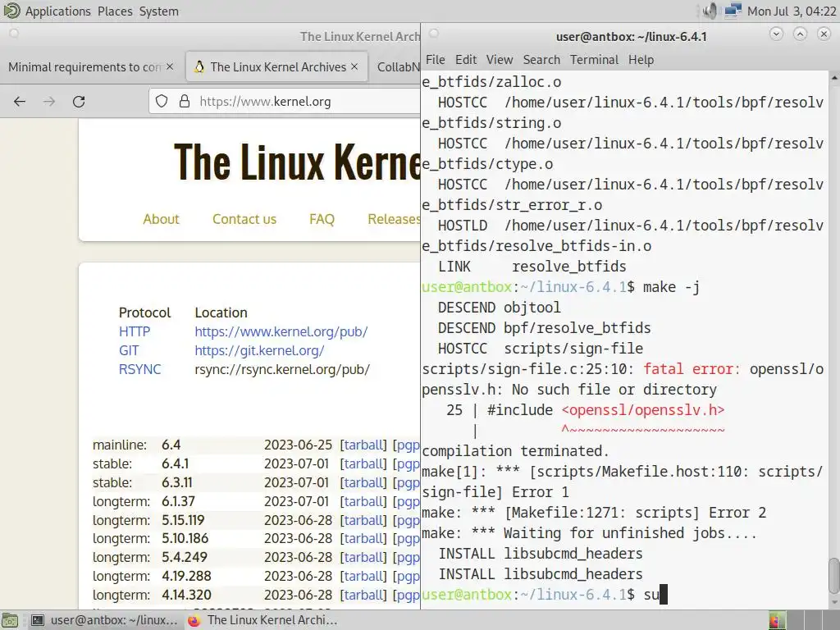This screenshot has width=840, height=630.
Task: Open the terminal Search menu
Action: [541, 59]
